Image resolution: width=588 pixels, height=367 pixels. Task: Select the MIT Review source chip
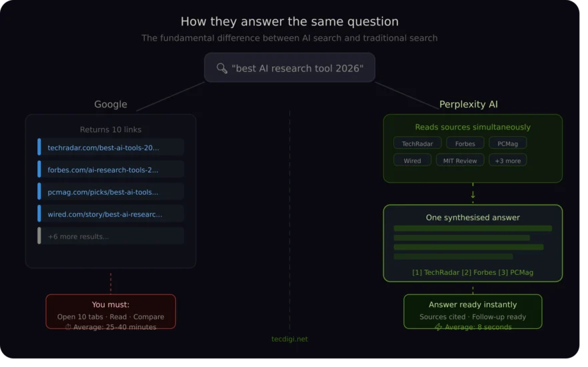tap(460, 160)
